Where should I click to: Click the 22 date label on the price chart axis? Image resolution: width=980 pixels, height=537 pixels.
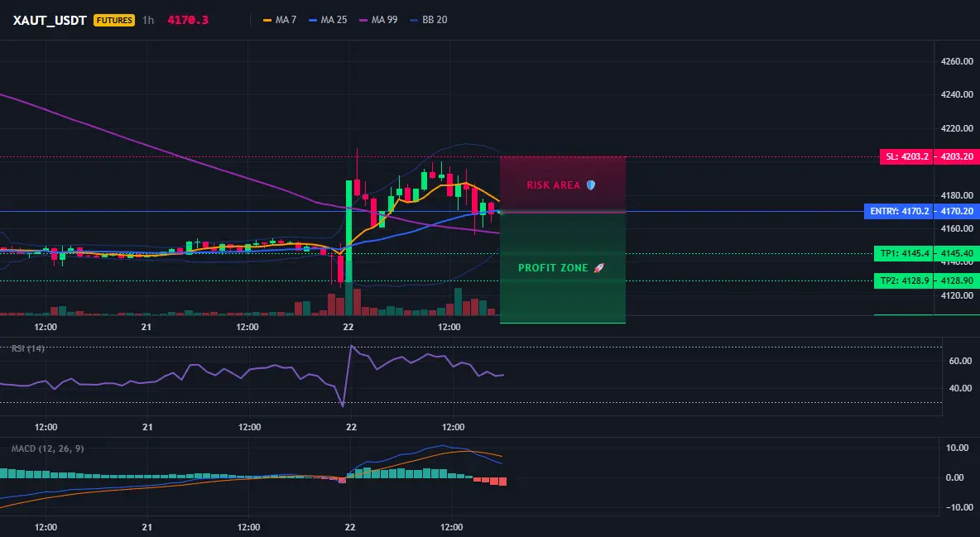tap(348, 327)
